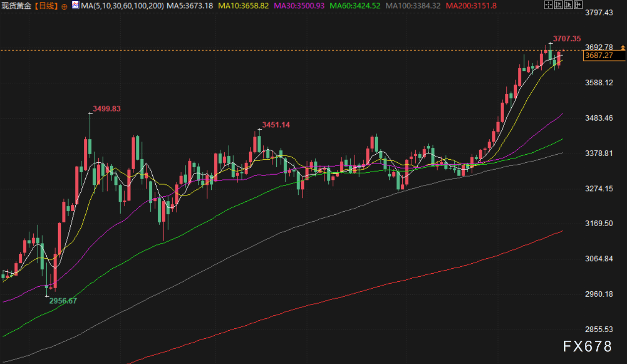Screen dimensions: 627x364
Task: Click the FX678 watermark logo
Action: tap(587, 346)
